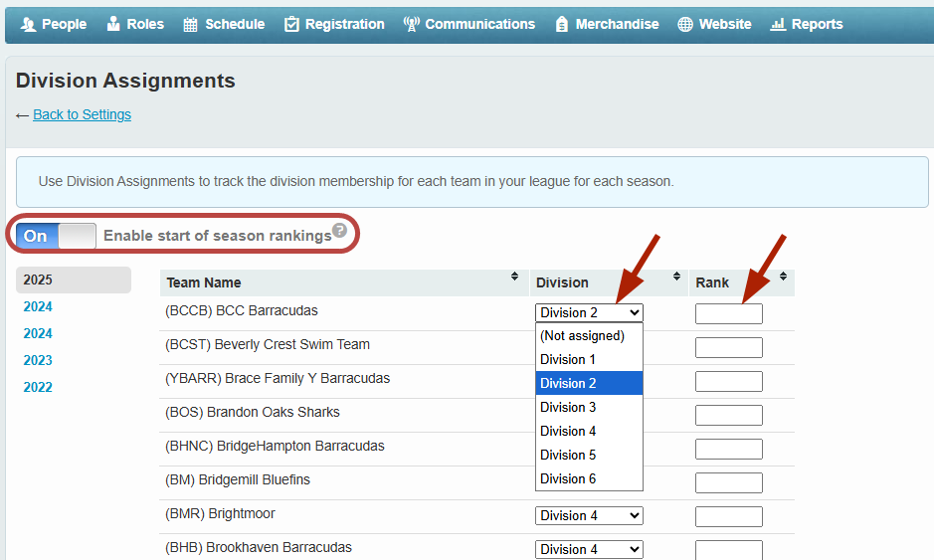The image size is (934, 560).
Task: Choose the (Not assigned) option
Action: [582, 335]
